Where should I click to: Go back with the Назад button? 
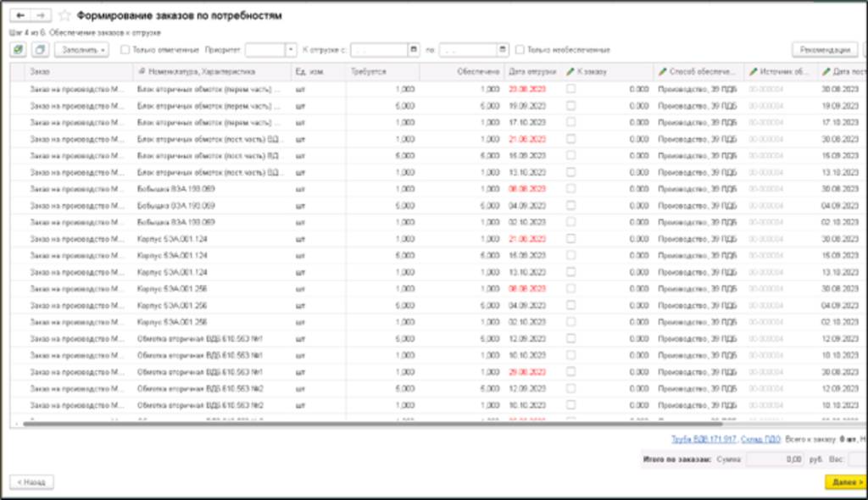31,482
